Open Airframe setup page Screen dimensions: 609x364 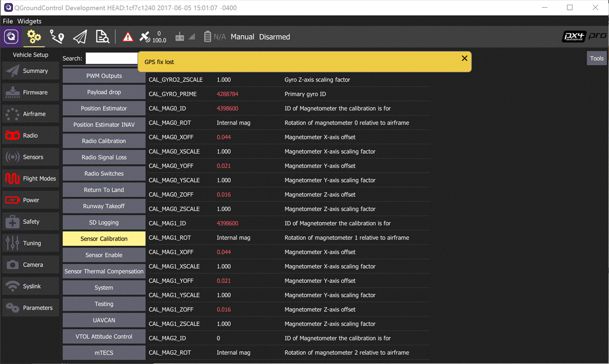(x=31, y=114)
